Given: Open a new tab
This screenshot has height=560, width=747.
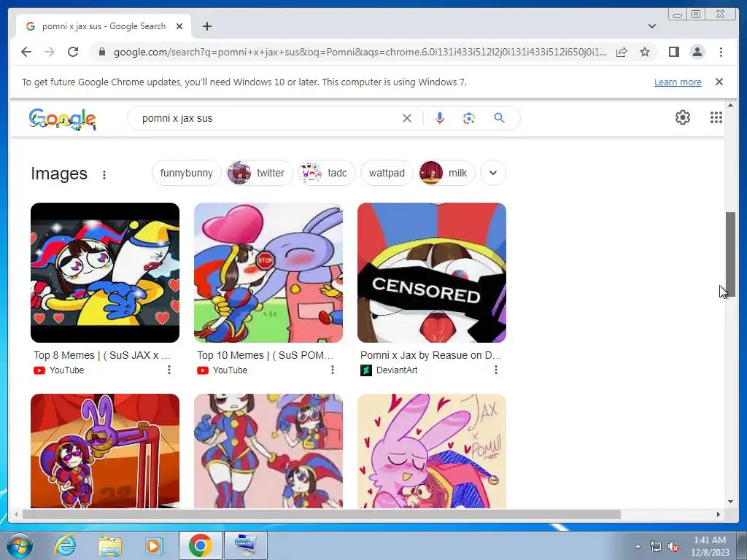Looking at the screenshot, I should pyautogui.click(x=206, y=26).
